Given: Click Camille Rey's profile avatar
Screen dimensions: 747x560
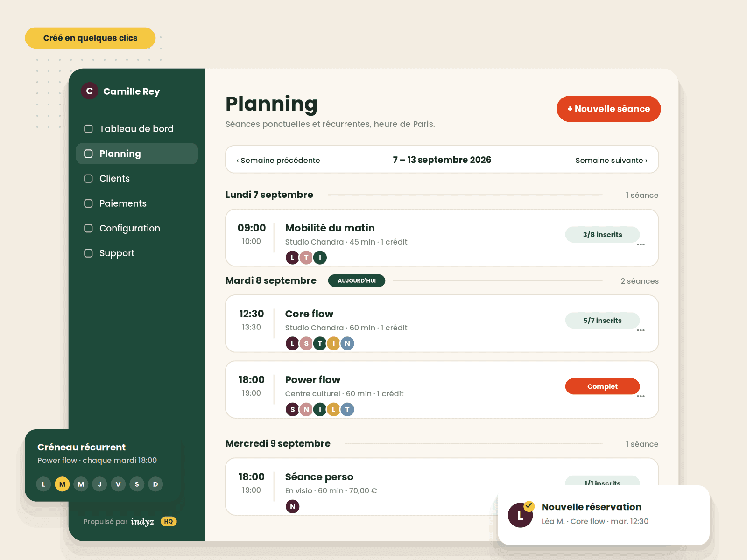Looking at the screenshot, I should (89, 91).
